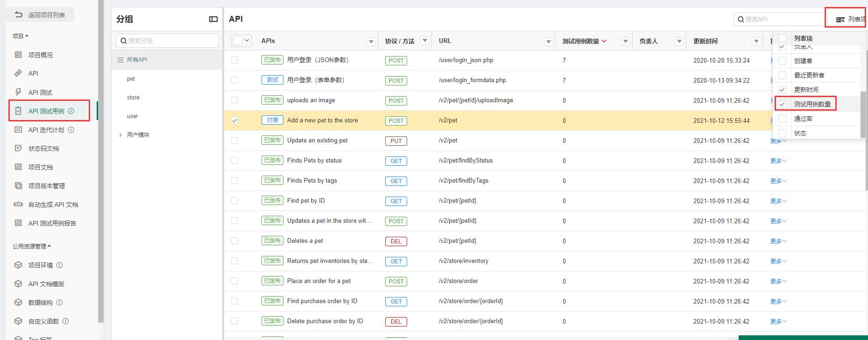
Task: Click the 项目版本管理 sidebar icon
Action: point(18,185)
